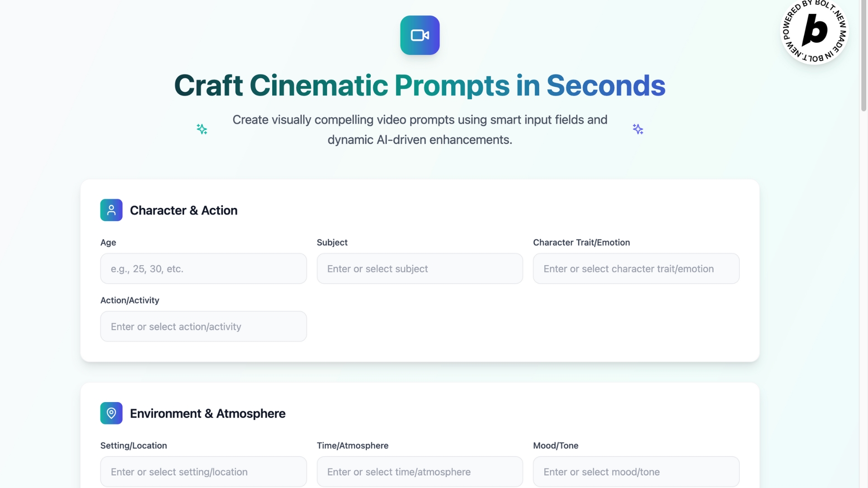Screen dimensions: 868x488
Task: Click the video camera logo icon
Action: point(420,35)
